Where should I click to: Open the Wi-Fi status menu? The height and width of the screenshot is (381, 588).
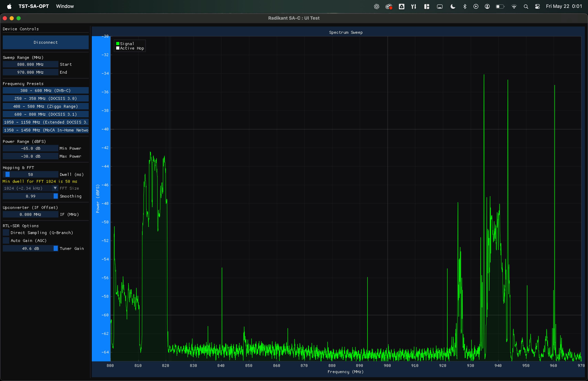coord(514,6)
